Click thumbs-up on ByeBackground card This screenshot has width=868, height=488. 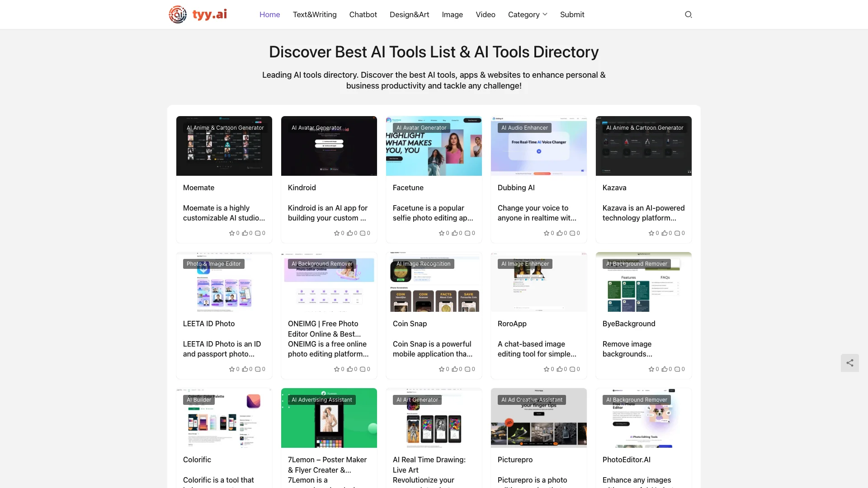coord(664,369)
